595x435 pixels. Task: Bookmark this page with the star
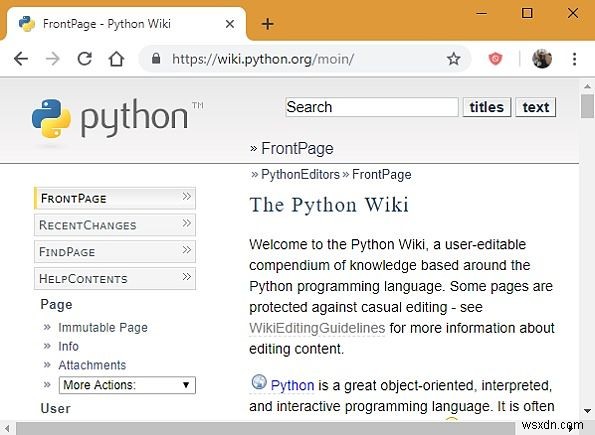coord(453,59)
